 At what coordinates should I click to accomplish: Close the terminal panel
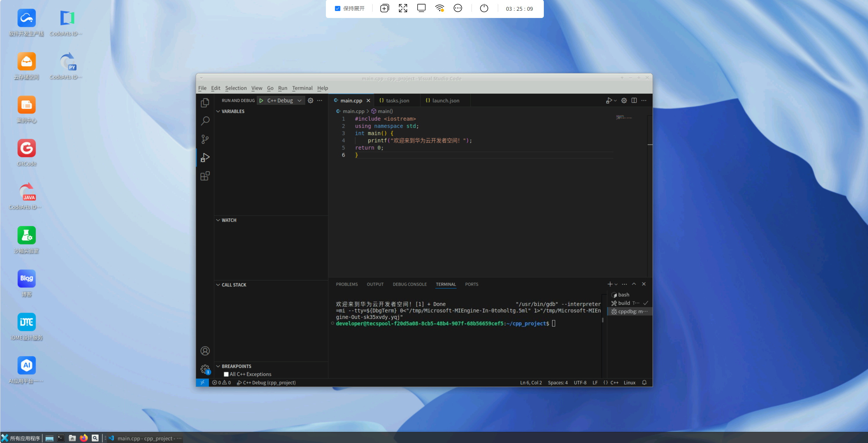pos(644,284)
